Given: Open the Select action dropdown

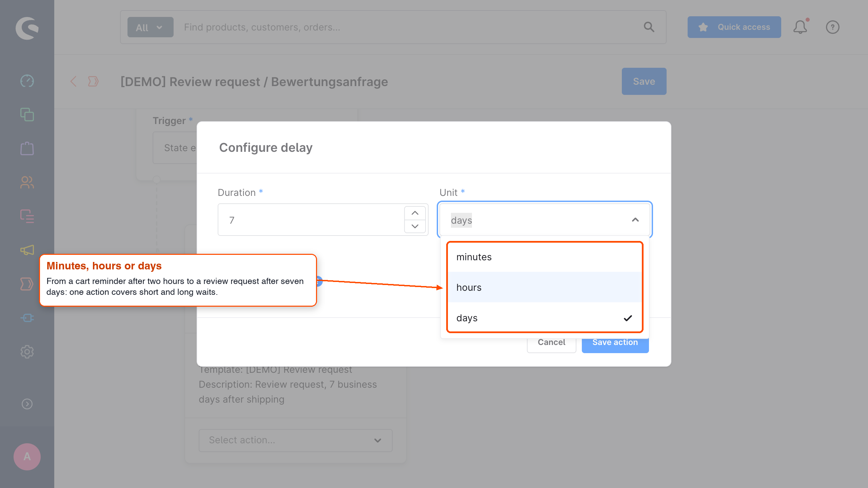Looking at the screenshot, I should pyautogui.click(x=295, y=440).
